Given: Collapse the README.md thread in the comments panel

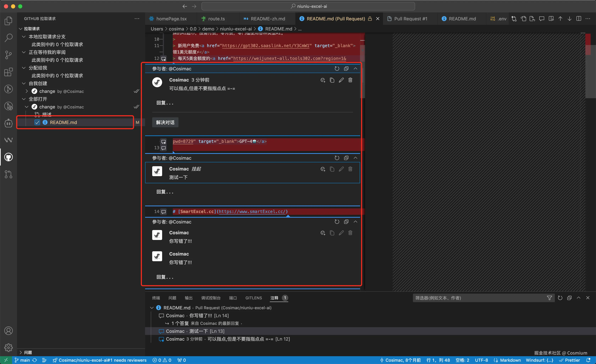Looking at the screenshot, I should (x=152, y=308).
